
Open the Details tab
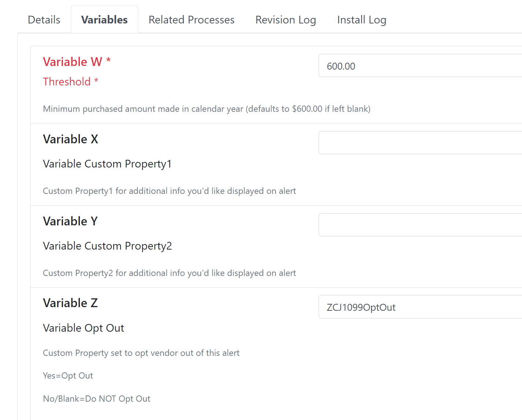pos(44,20)
